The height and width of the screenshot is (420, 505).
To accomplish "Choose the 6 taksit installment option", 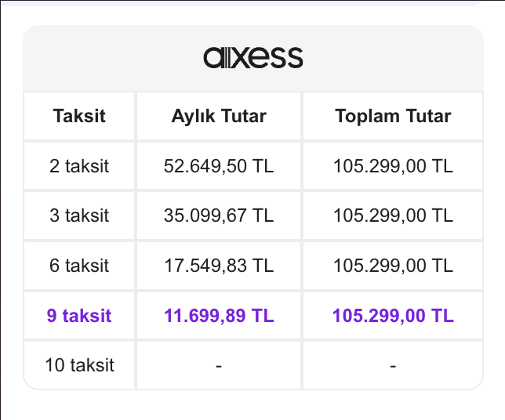I will coord(79,266).
